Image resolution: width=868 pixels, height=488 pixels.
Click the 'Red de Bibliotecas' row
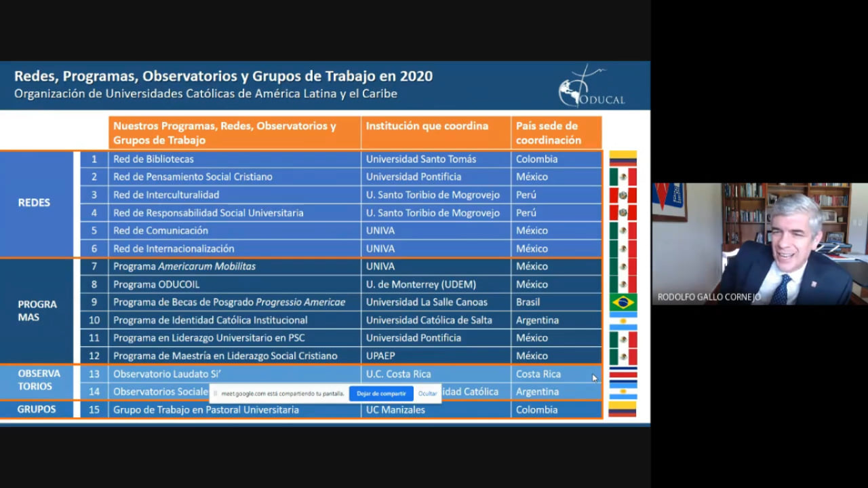[x=154, y=159]
